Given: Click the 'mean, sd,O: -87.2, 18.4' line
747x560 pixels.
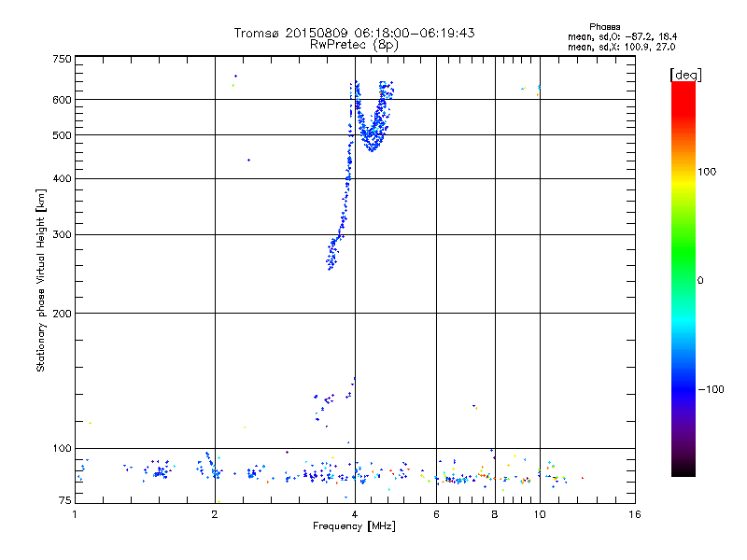Looking at the screenshot, I should (x=622, y=36).
